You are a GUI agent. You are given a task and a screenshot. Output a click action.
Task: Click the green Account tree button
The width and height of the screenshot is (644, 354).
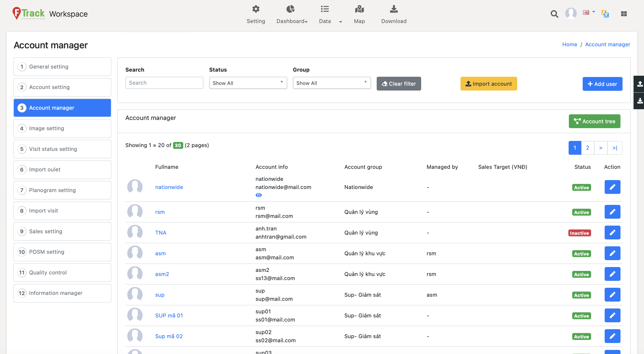594,121
